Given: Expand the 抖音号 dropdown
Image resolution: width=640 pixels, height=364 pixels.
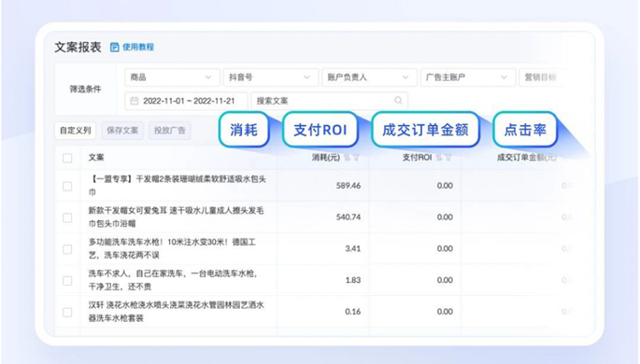Looking at the screenshot, I should [x=271, y=77].
